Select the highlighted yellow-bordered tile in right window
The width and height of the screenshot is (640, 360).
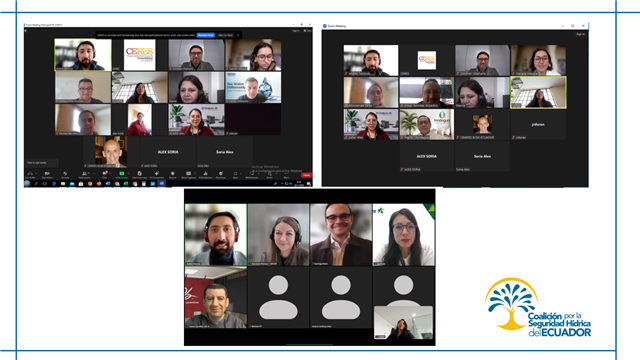point(538,92)
